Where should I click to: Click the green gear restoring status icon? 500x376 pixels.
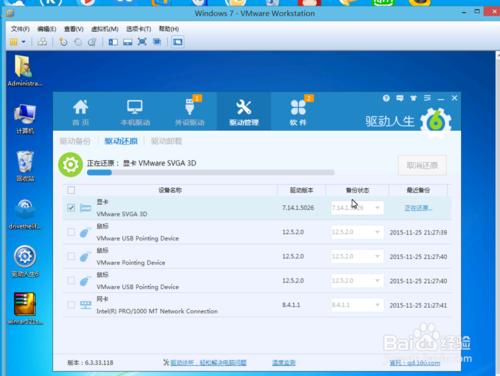70,164
